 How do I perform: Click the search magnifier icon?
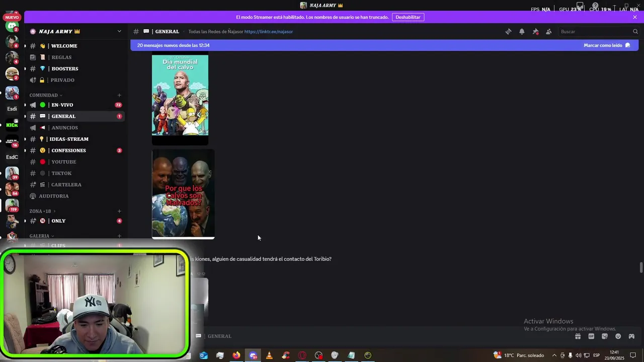pos(635,31)
